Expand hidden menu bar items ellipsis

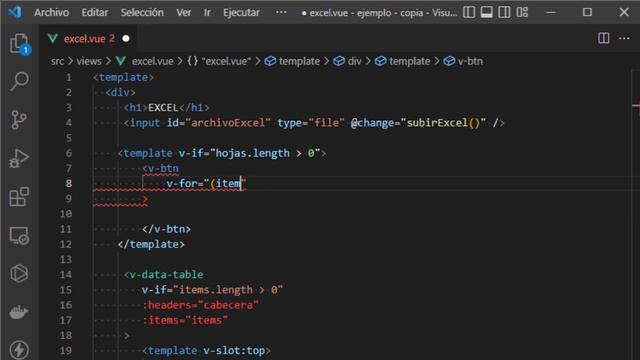pos(281,12)
